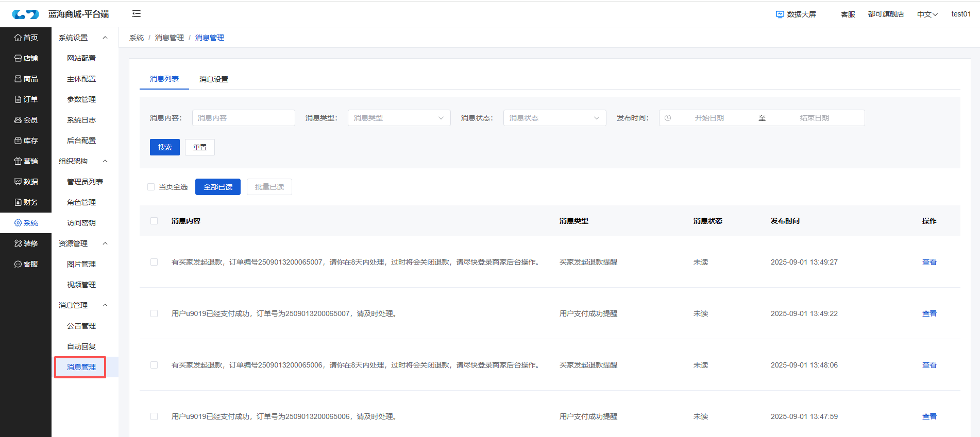Open the 装修 decoration section
Image resolution: width=980 pixels, height=437 pixels.
(26, 243)
